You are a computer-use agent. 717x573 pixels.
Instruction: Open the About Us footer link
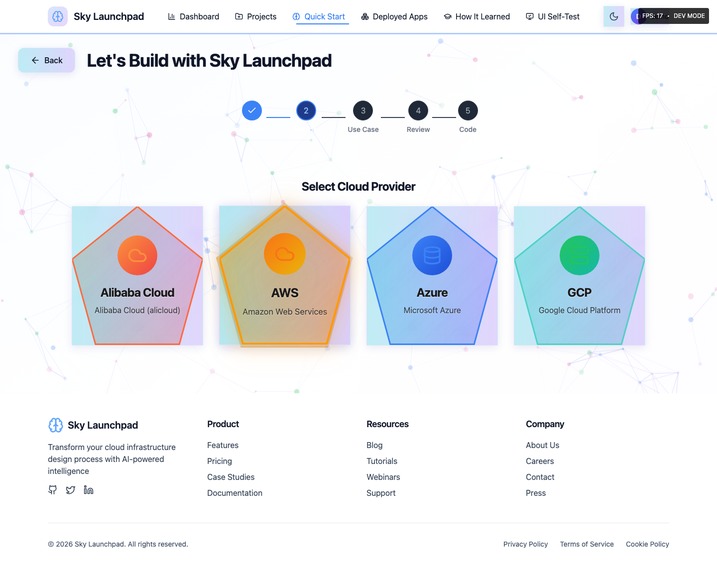[x=542, y=445]
